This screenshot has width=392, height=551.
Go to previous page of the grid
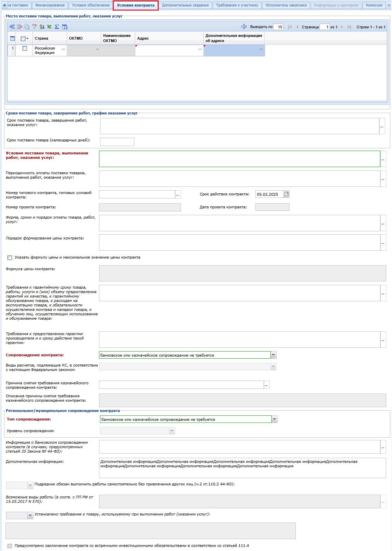pyautogui.click(x=297, y=27)
